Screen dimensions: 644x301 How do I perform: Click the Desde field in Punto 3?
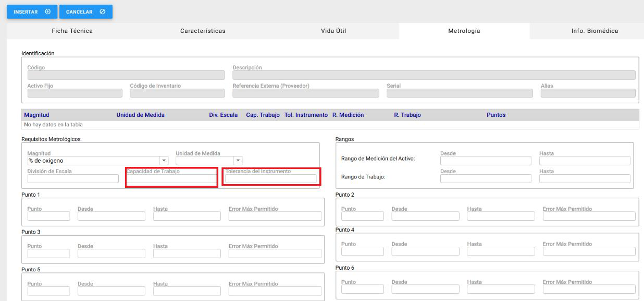click(x=112, y=254)
